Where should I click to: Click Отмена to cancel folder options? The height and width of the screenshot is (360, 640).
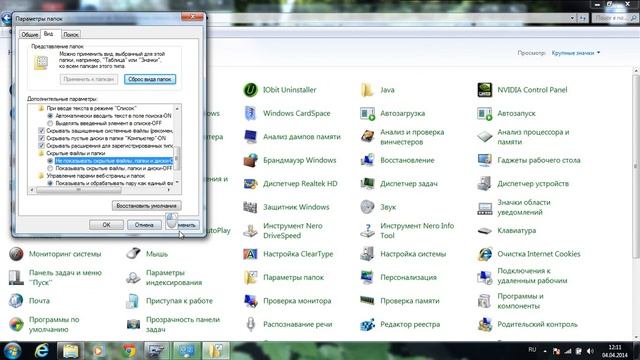click(144, 225)
